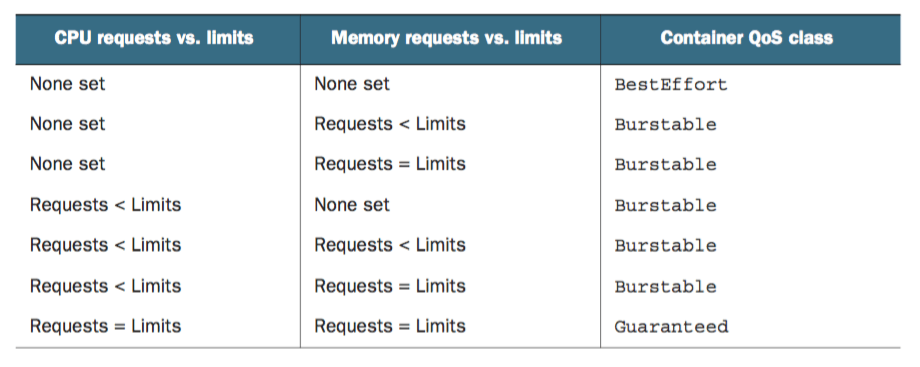Select Burstable in the fifth table row
Image resolution: width=920 pixels, height=367 pixels.
coord(665,245)
